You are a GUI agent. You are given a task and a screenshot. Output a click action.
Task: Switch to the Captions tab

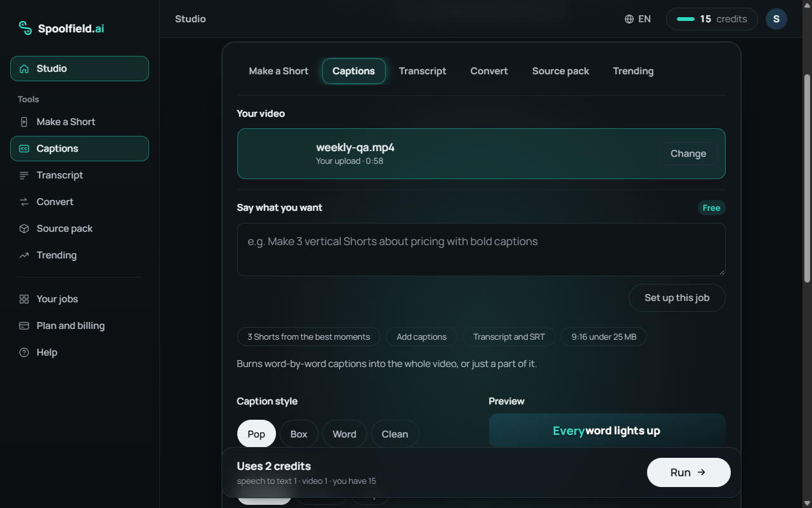pos(354,71)
